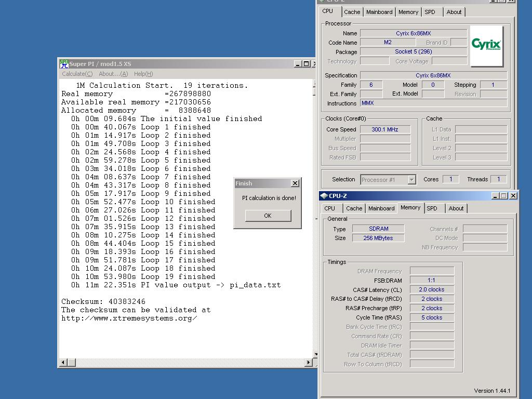Click the horizontal scrollbar left arrow in Super PI
This screenshot has width=532, height=399.
63,362
